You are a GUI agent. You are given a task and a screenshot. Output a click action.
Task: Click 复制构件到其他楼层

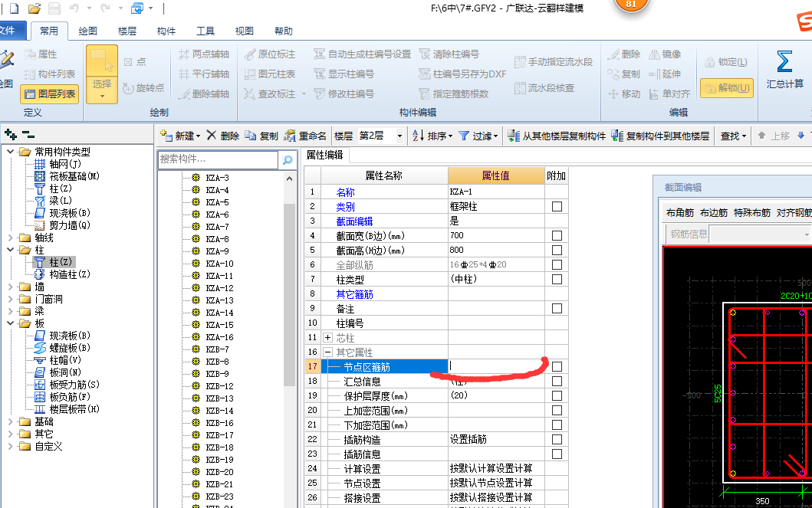[660, 136]
